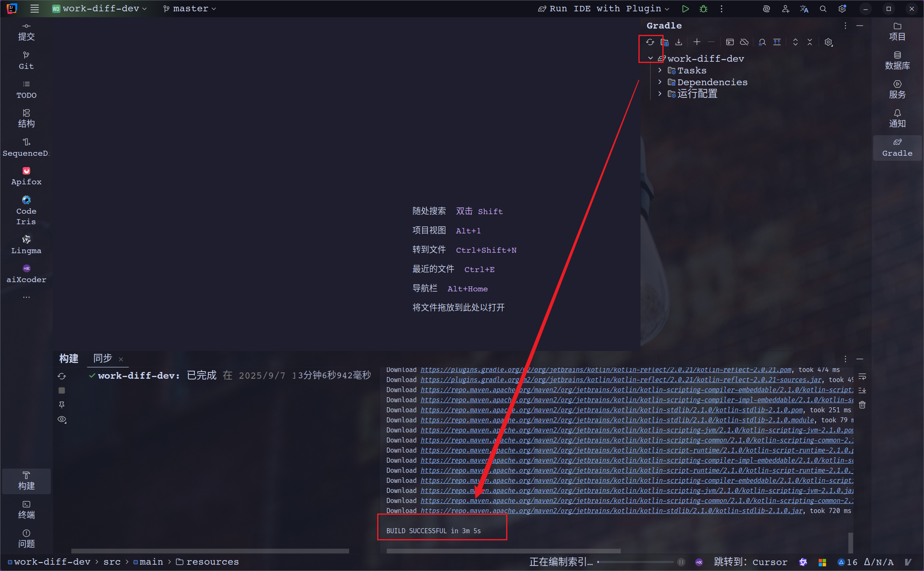Image resolution: width=924 pixels, height=571 pixels.
Task: Open Apifox tool window
Action: pyautogui.click(x=26, y=176)
